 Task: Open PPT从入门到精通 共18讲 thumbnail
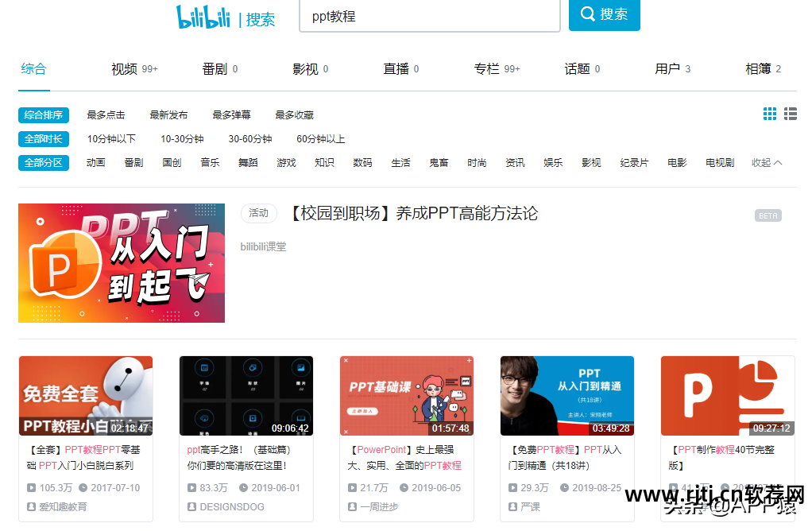[x=567, y=396]
